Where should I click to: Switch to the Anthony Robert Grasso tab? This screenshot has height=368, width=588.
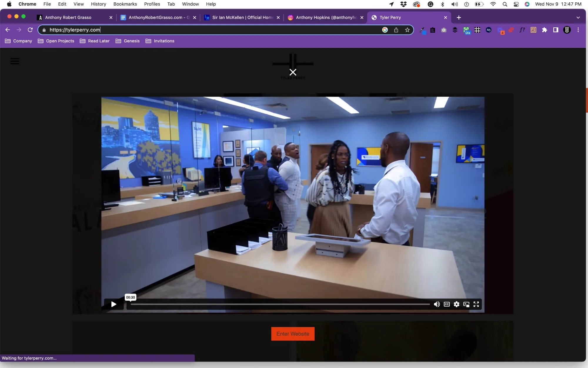click(x=75, y=17)
